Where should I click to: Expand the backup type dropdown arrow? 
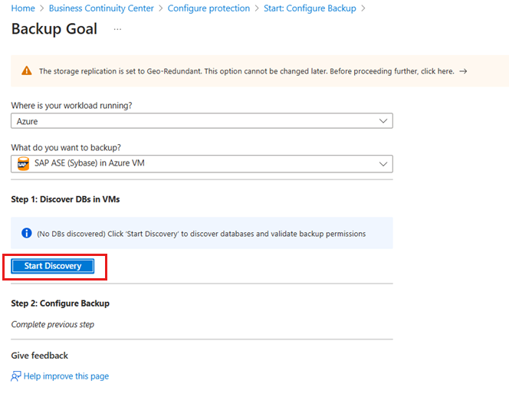[x=383, y=164]
